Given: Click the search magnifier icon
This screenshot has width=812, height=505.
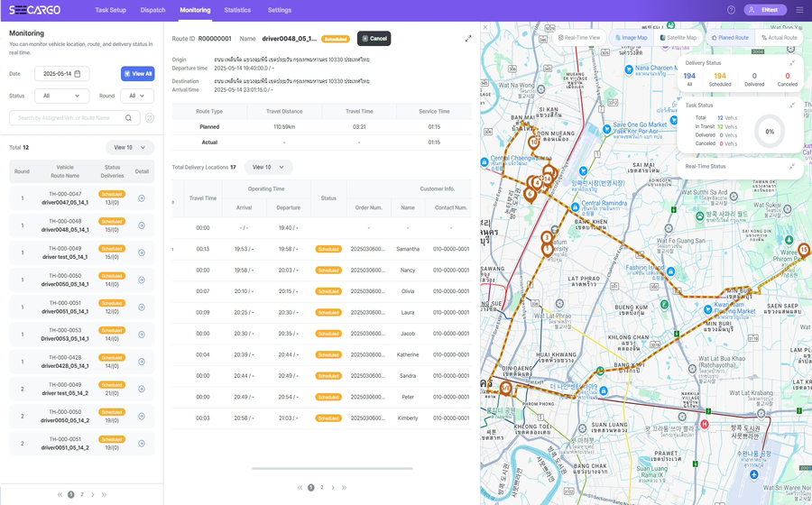Looking at the screenshot, I should coord(128,118).
